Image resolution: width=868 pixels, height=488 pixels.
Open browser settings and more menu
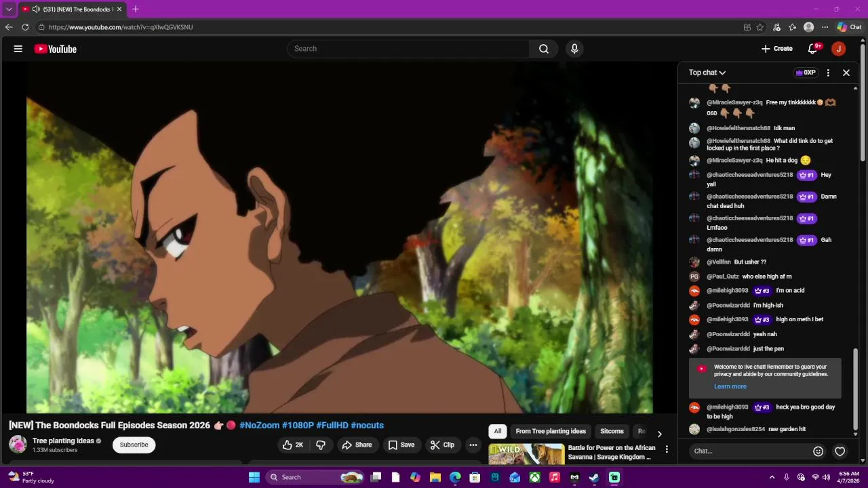pos(825,27)
